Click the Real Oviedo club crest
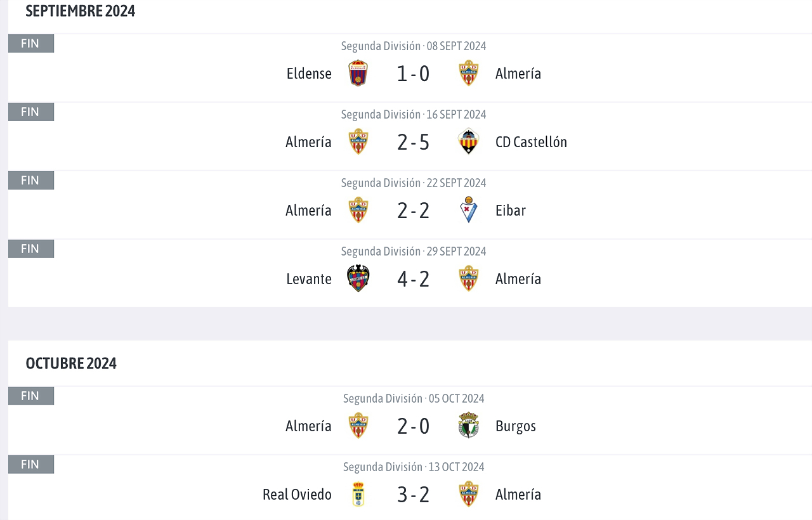This screenshot has height=520, width=812. [x=358, y=494]
